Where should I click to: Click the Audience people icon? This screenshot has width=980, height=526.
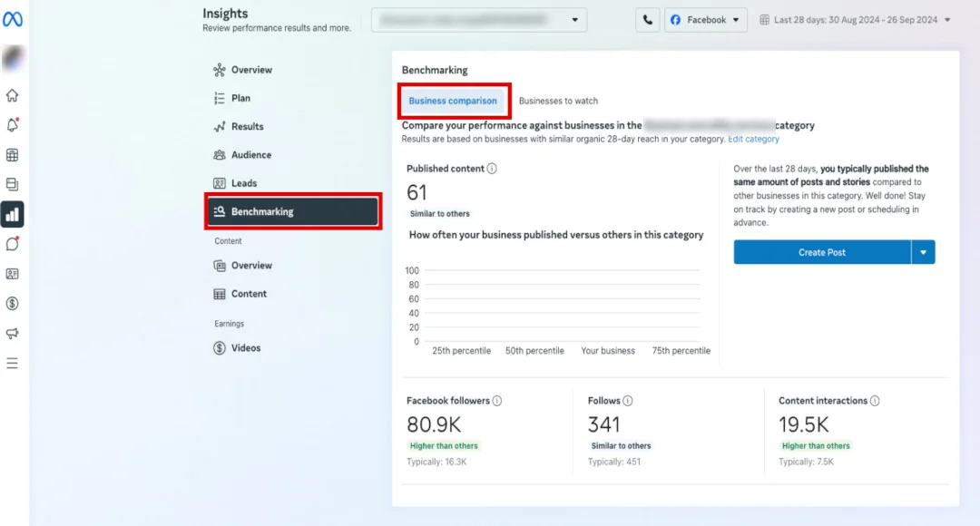(220, 155)
